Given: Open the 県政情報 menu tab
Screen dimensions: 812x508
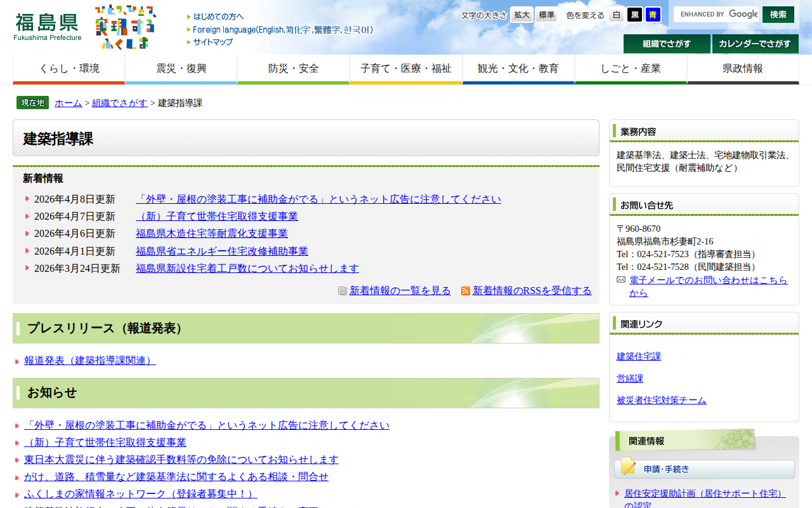Looking at the screenshot, I should pos(743,69).
